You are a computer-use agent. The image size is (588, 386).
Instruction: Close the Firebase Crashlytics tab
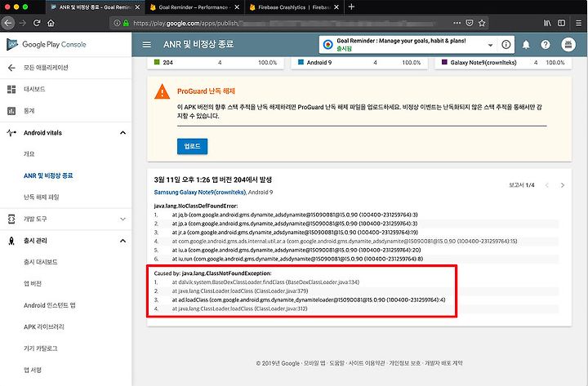336,7
